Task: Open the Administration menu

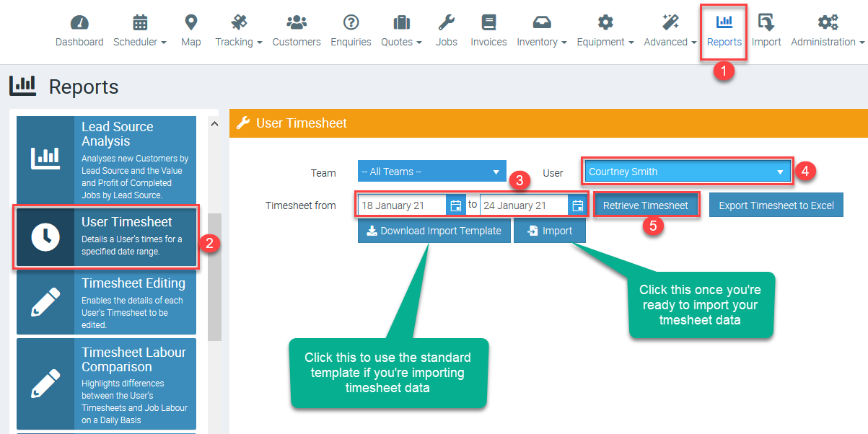Action: coord(827,31)
